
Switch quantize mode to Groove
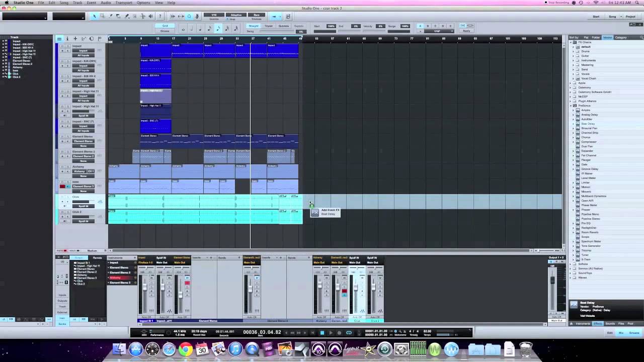pyautogui.click(x=165, y=31)
